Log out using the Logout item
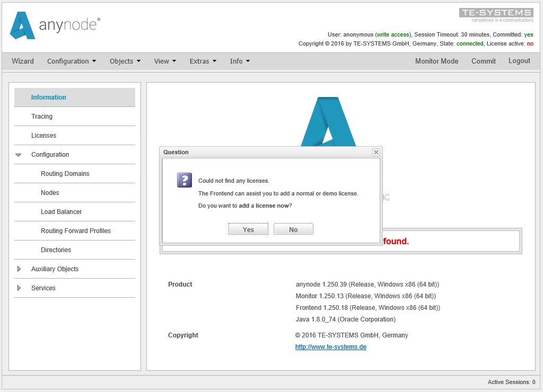 point(519,61)
